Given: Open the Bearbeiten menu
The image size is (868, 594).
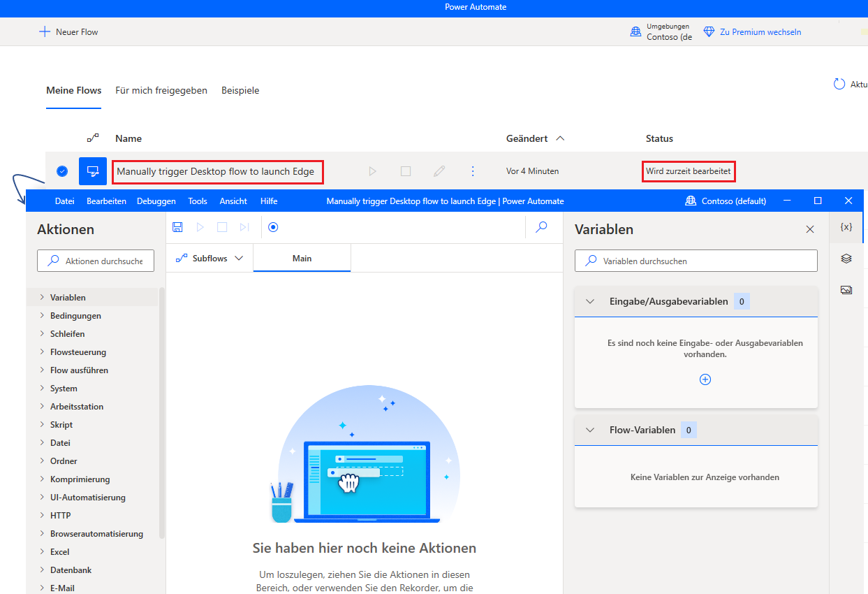Looking at the screenshot, I should click(106, 201).
